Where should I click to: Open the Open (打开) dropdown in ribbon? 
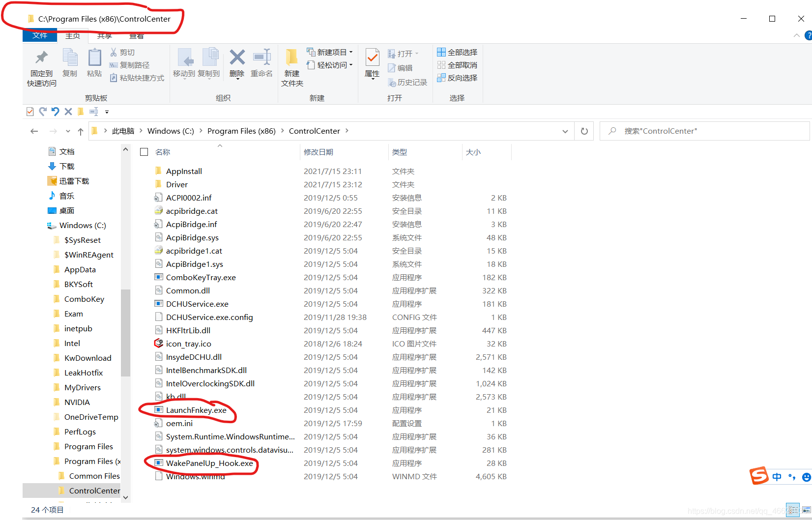(403, 54)
